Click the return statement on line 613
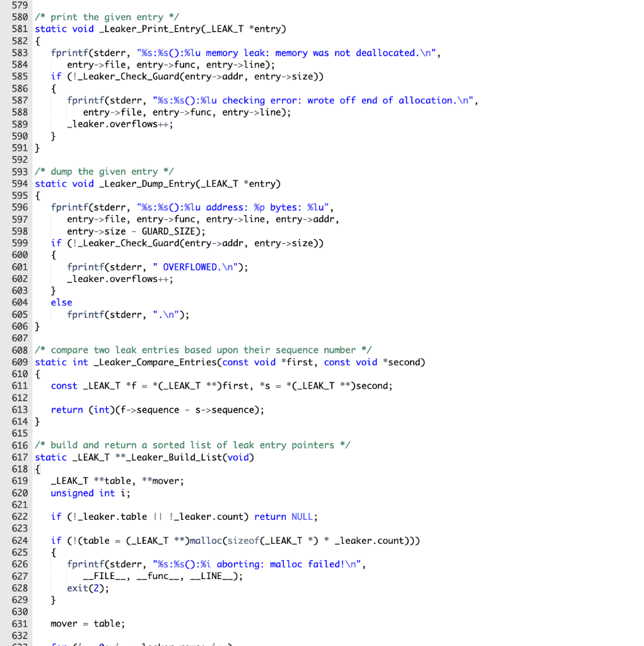644x646 pixels. coord(158,410)
